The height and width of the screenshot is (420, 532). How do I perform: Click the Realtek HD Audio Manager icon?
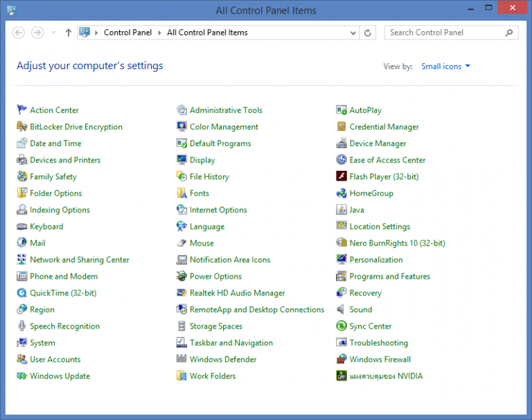(181, 293)
